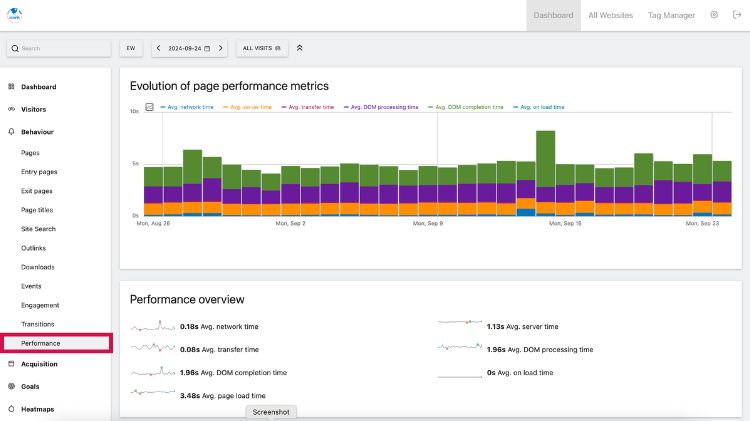The height and width of the screenshot is (421, 750).
Task: Click the 3.48s Avg. page load time sparkline
Action: click(153, 392)
